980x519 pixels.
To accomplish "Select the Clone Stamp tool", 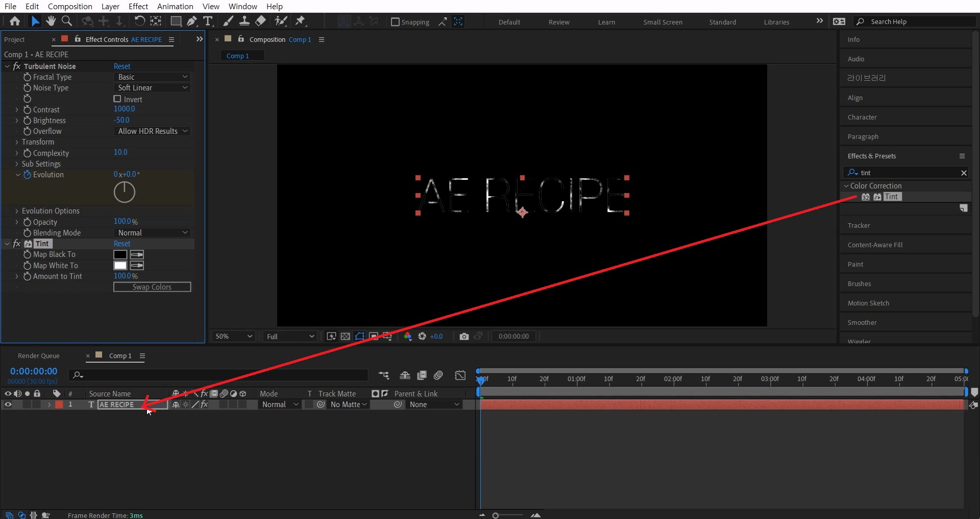I will tap(244, 21).
